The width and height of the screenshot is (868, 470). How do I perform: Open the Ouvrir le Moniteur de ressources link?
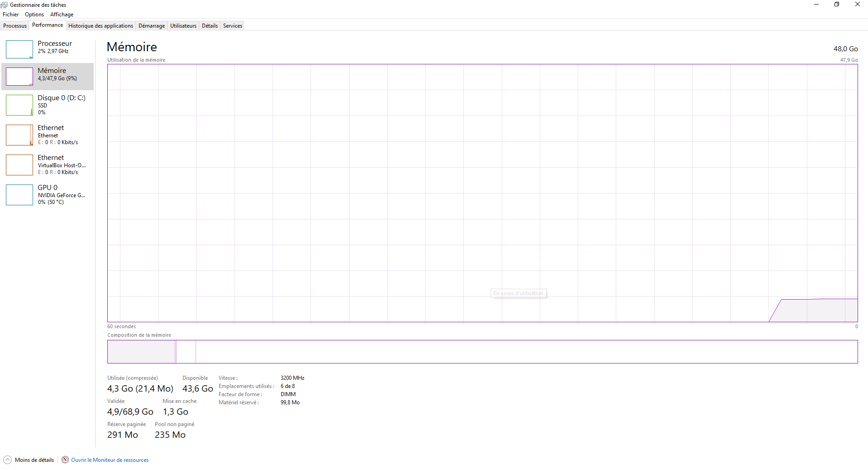110,460
